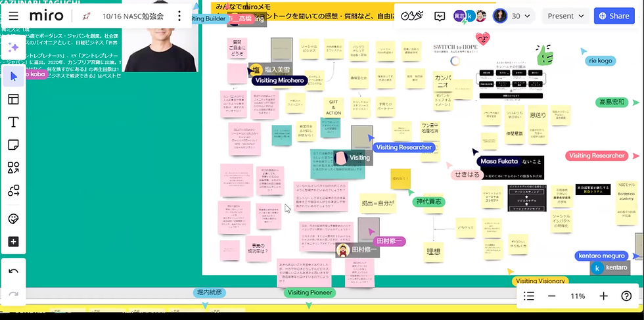The height and width of the screenshot is (320, 644).
Task: Select the pink 事業の成功率は？ sticky note
Action: click(258, 248)
